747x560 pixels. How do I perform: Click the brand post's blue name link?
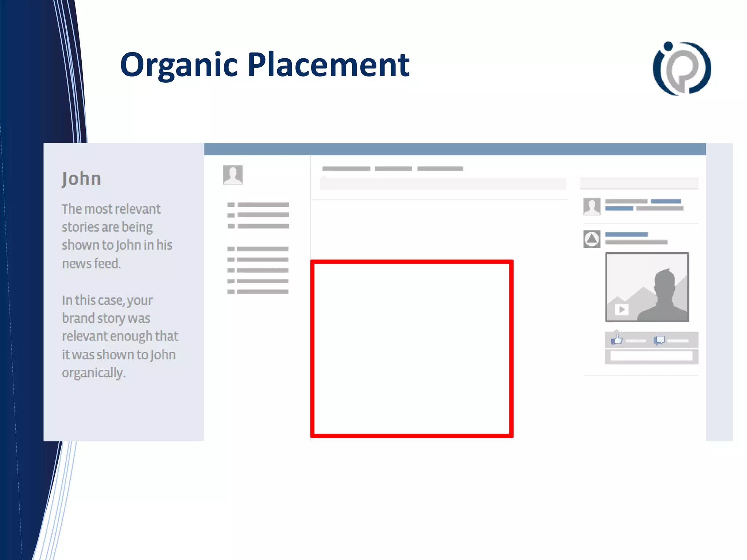point(626,234)
